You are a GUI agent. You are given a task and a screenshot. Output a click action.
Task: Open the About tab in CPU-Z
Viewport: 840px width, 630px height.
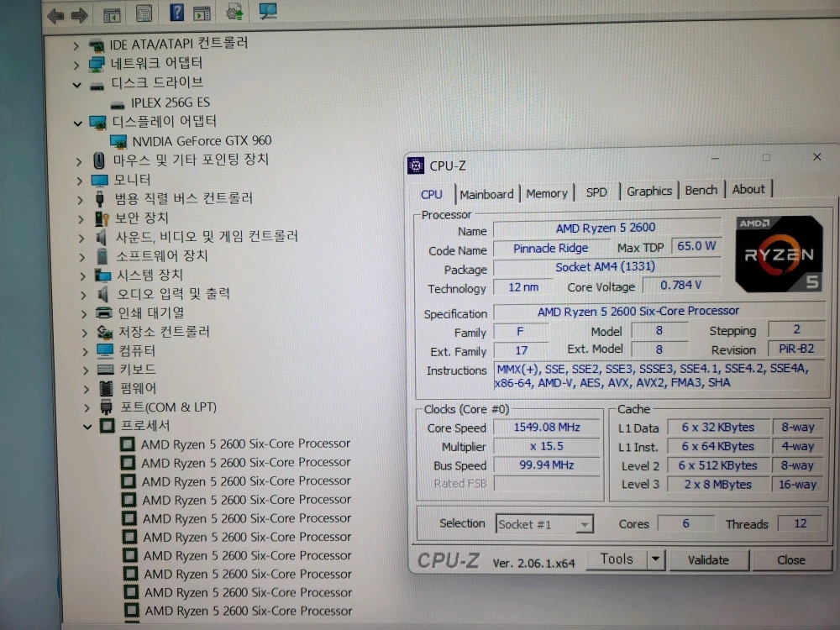[x=748, y=188]
